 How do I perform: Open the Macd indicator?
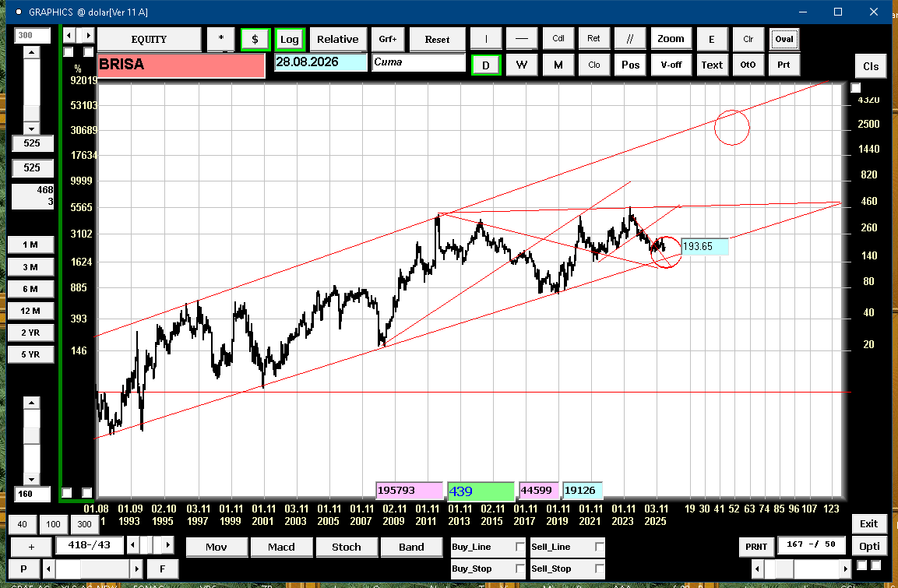tap(281, 548)
